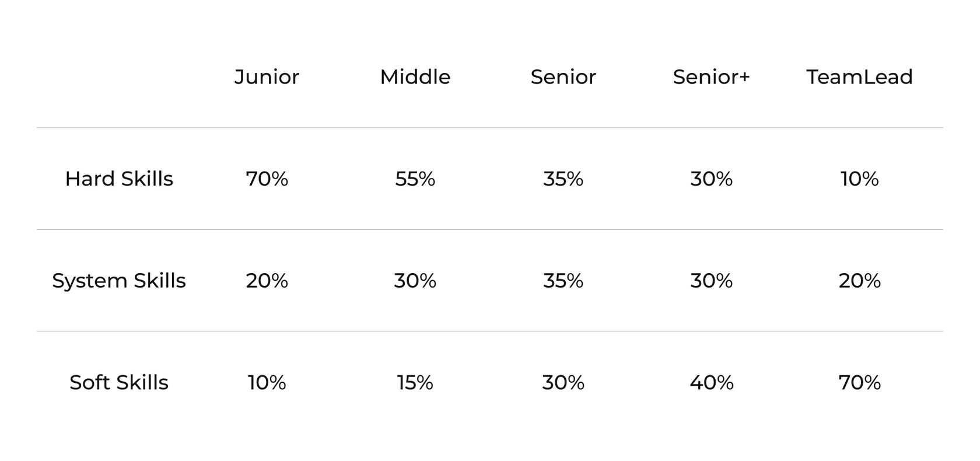Select the Soft Skills row label
The width and height of the screenshot is (980, 461).
[119, 383]
